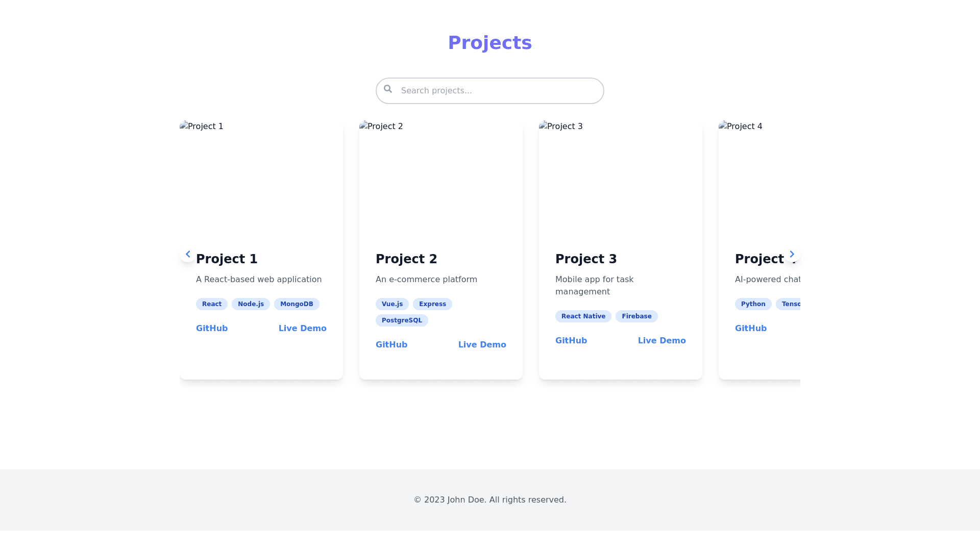The height and width of the screenshot is (551, 980).
Task: Click the Firebase tag badge
Action: (x=636, y=316)
